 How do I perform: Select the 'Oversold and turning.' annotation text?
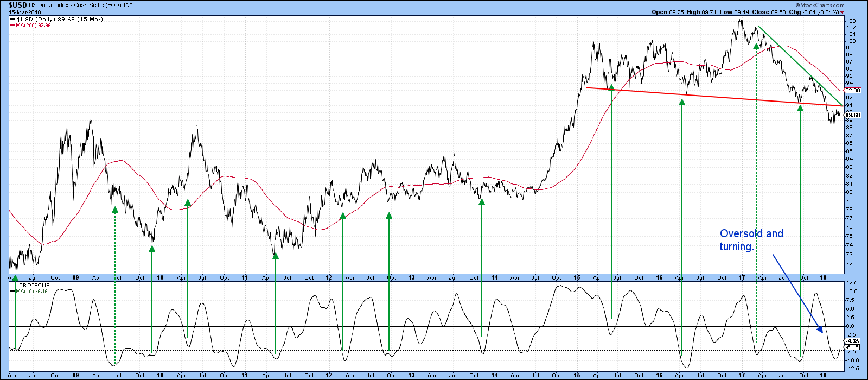tap(751, 239)
